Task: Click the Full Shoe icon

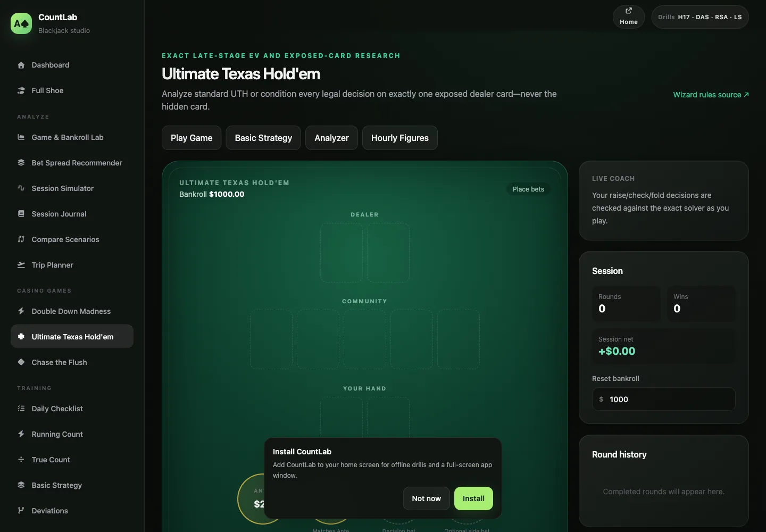Action: [21, 90]
